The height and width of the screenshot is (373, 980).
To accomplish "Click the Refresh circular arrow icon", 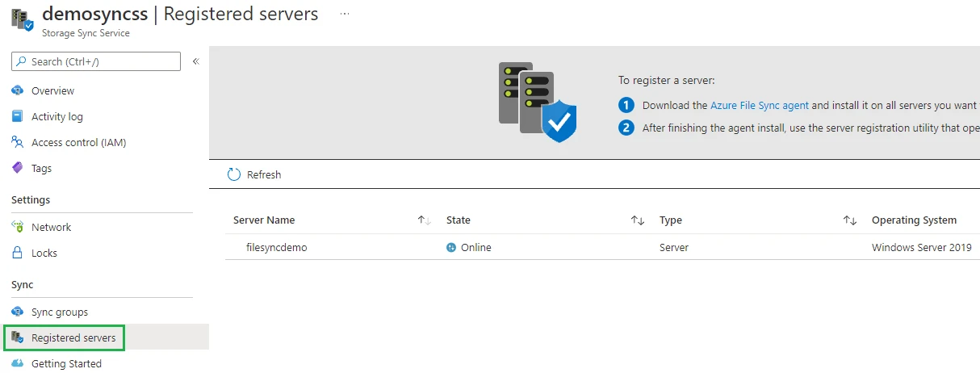I will 234,174.
